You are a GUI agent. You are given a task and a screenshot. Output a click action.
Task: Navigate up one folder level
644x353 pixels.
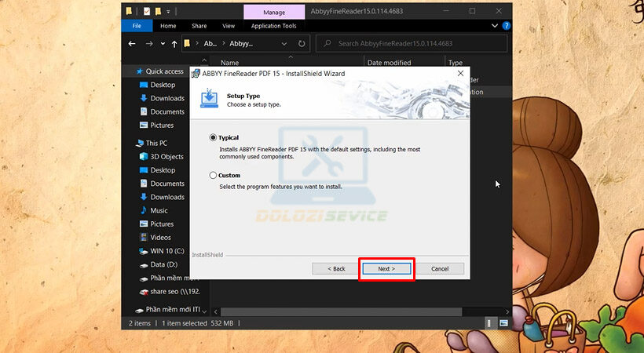(174, 44)
